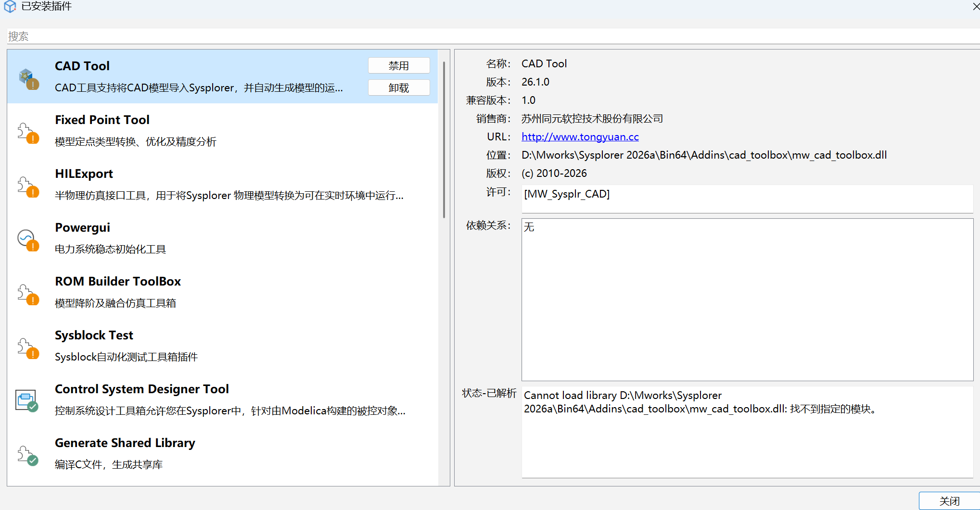Close the dialog with the 关闭 button

point(949,501)
